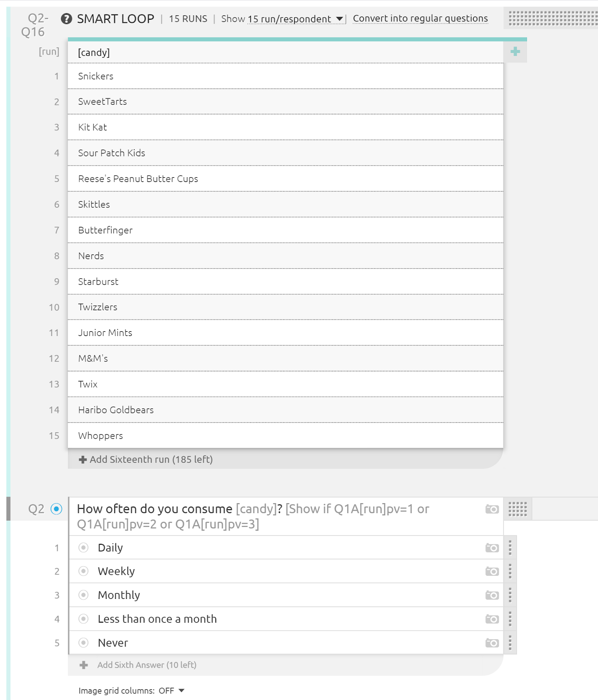Select the Skittles run row
The height and width of the screenshot is (700, 598).
(285, 204)
